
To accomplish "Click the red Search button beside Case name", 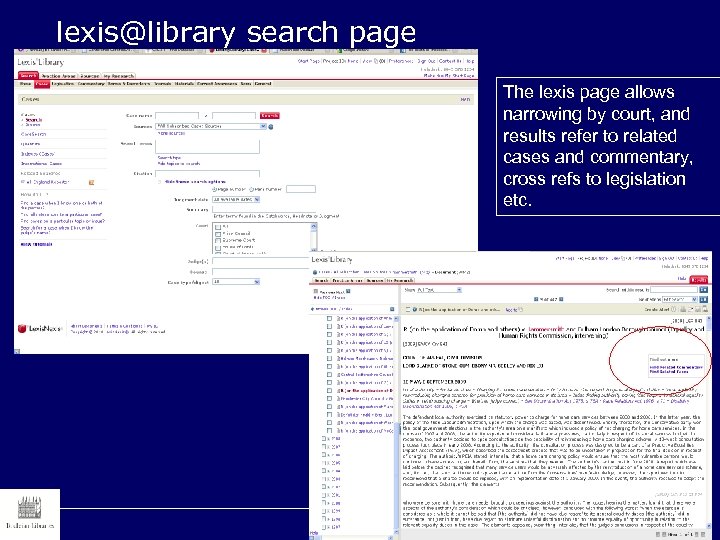I will point(270,116).
